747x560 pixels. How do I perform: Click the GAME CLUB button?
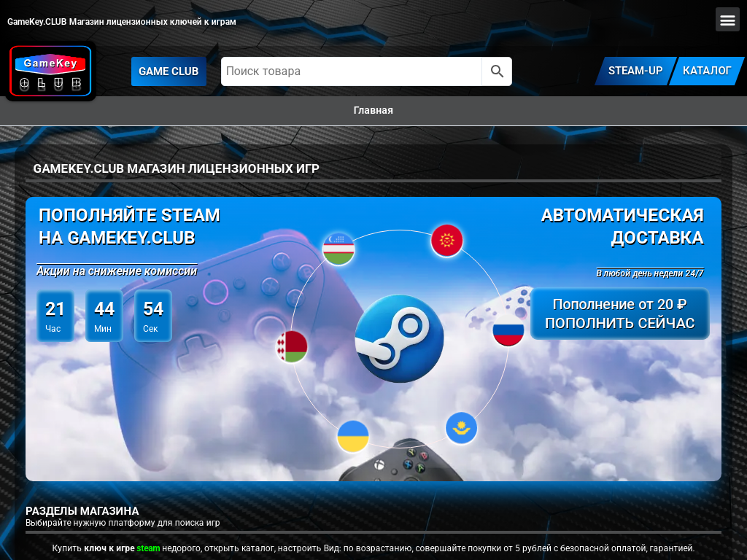coord(169,71)
